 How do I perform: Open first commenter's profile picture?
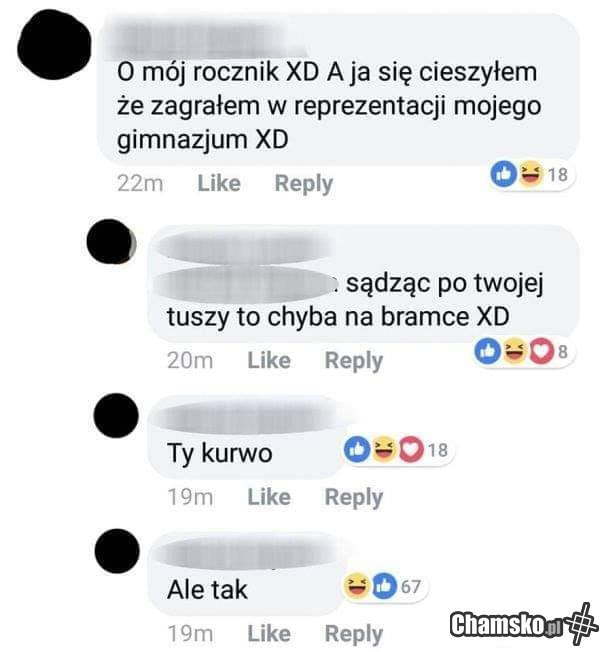pos(54,44)
